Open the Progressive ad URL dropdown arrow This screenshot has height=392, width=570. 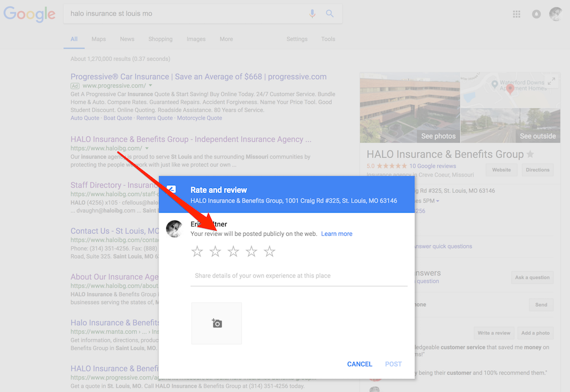(150, 85)
